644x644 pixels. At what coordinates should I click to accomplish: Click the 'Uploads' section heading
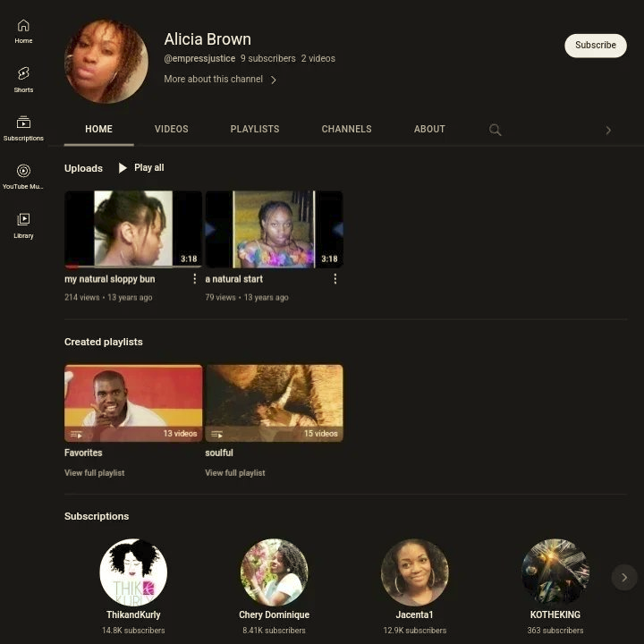point(83,168)
